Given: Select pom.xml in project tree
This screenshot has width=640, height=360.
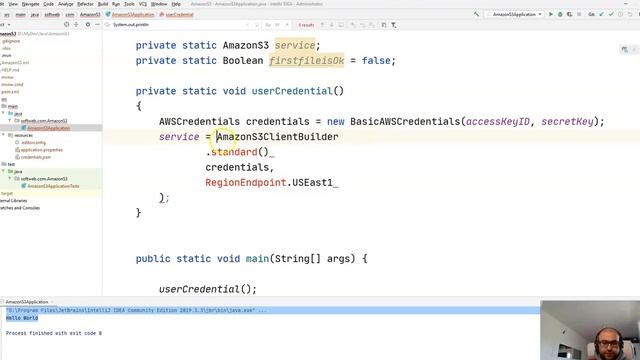Looking at the screenshot, I should tap(10, 92).
